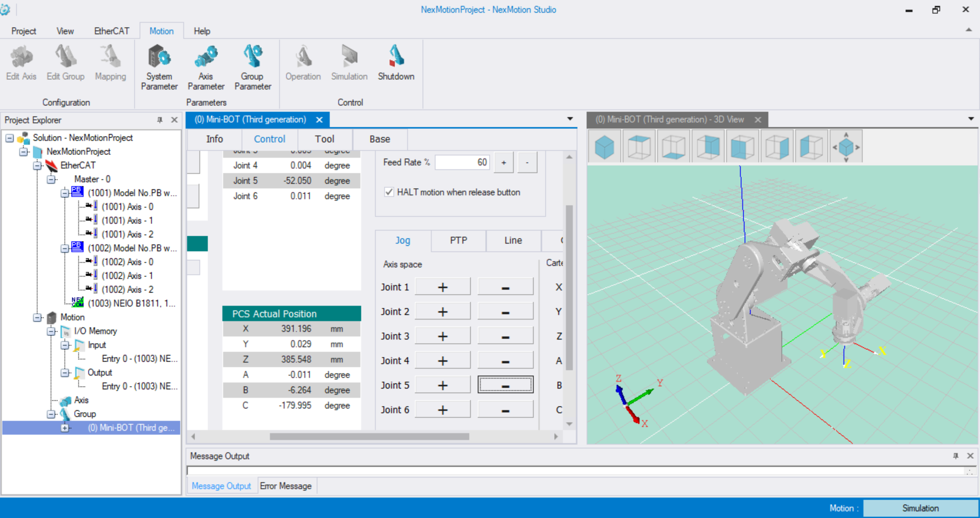
Task: Pin the Project Explorer panel
Action: coord(160,120)
